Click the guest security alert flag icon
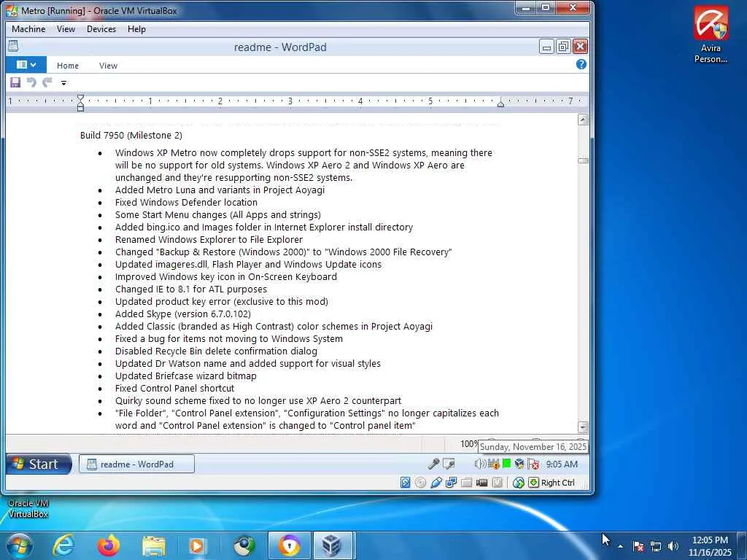Image resolution: width=747 pixels, height=560 pixels. click(533, 464)
